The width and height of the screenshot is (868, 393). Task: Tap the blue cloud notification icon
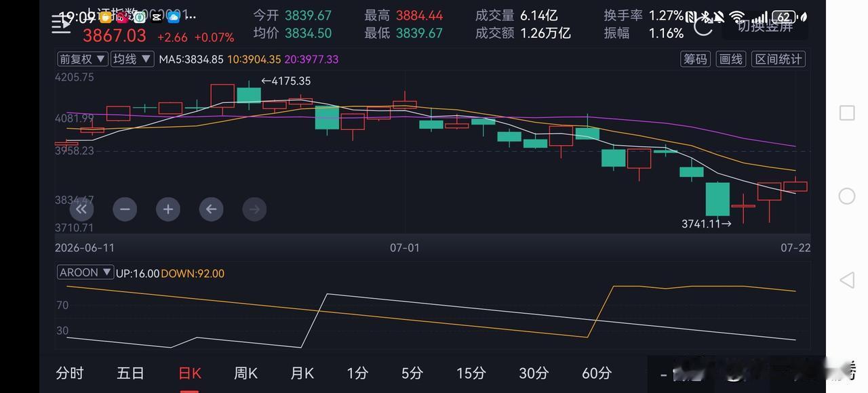174,17
